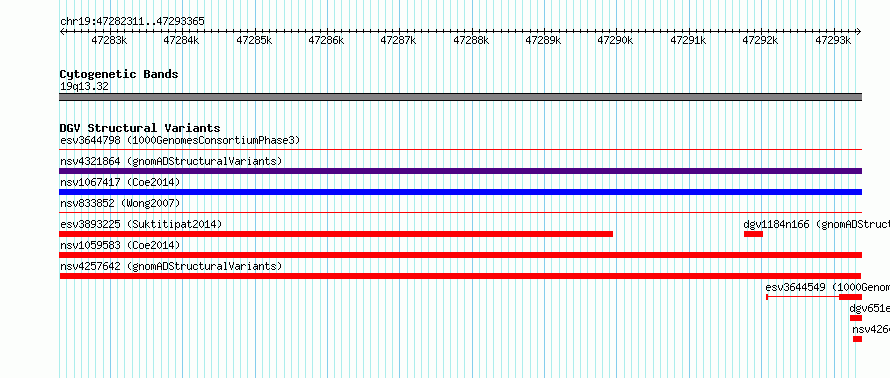
Task: Select the gray 19q13.32 cytogenetic band bar
Action: 460,97
